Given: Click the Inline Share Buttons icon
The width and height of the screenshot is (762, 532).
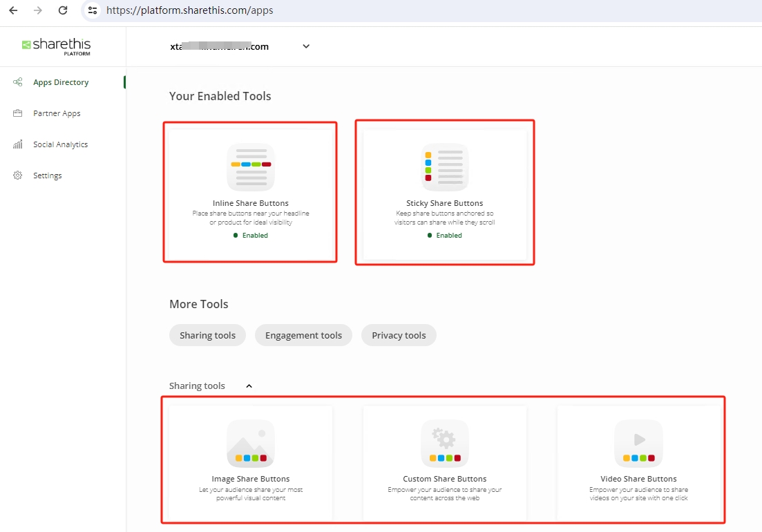Looking at the screenshot, I should [251, 167].
